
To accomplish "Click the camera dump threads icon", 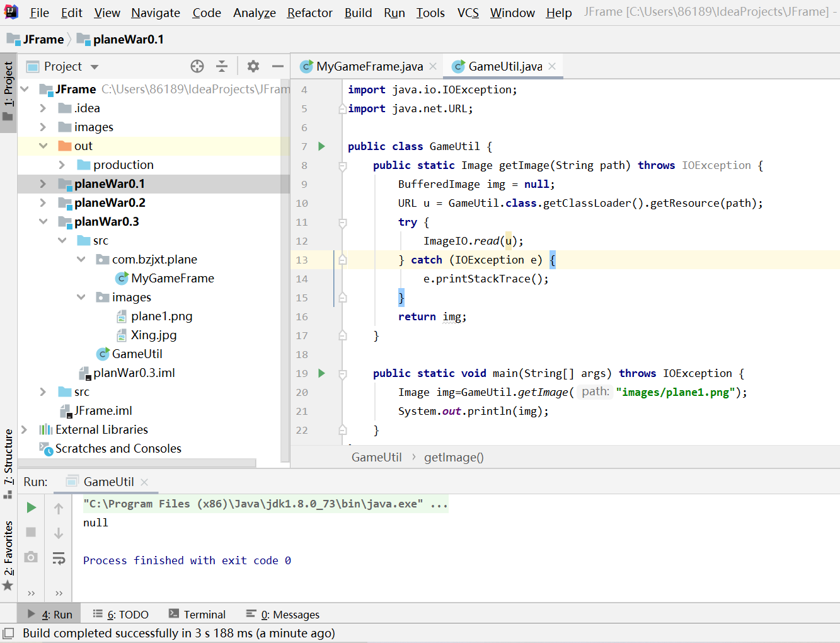I will [31, 557].
